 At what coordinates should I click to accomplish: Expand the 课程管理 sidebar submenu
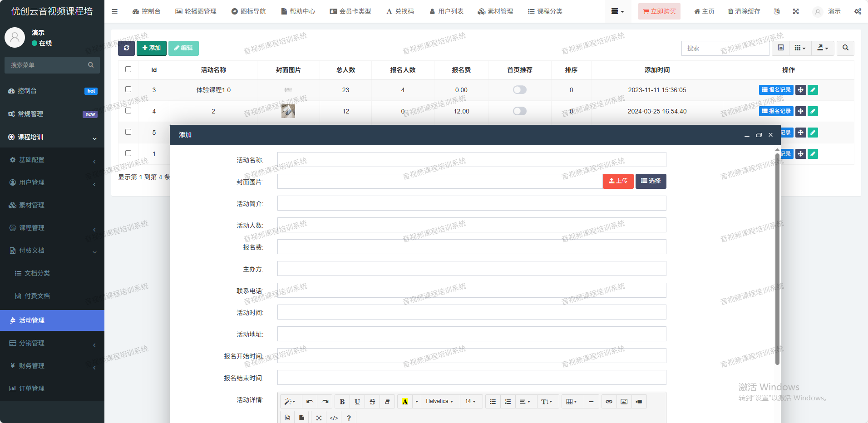52,228
